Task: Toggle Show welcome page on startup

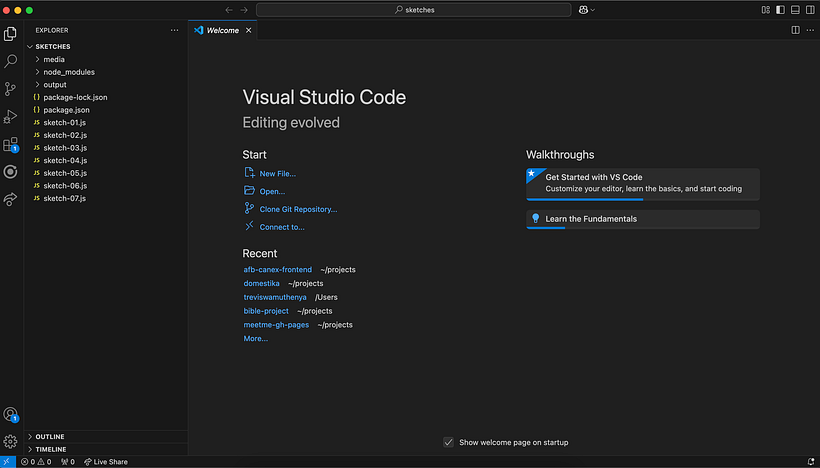Action: [x=448, y=442]
